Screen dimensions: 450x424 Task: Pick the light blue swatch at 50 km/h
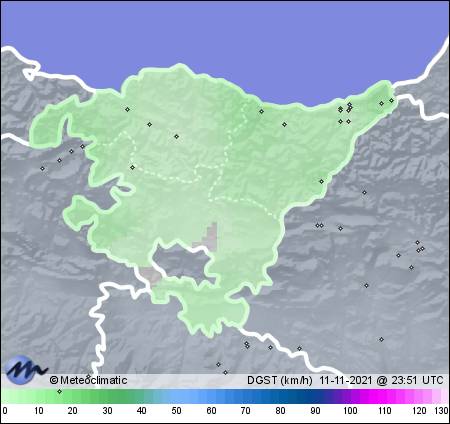(x=176, y=397)
